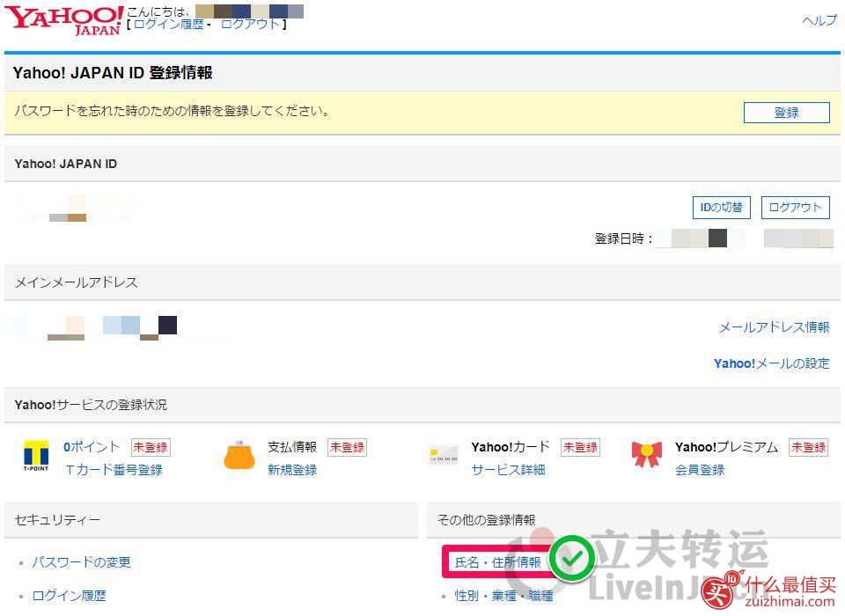Click the セキュリティー section heading

[57, 520]
